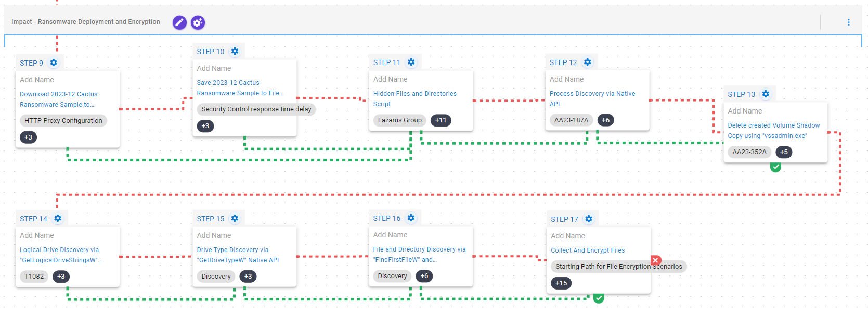Expand the +11 tags in Step 11

(x=441, y=120)
